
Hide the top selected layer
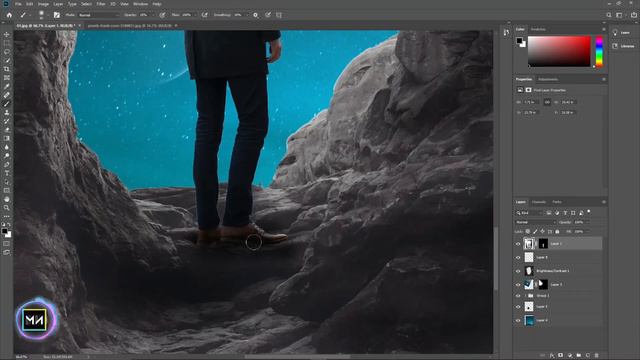[x=518, y=244]
